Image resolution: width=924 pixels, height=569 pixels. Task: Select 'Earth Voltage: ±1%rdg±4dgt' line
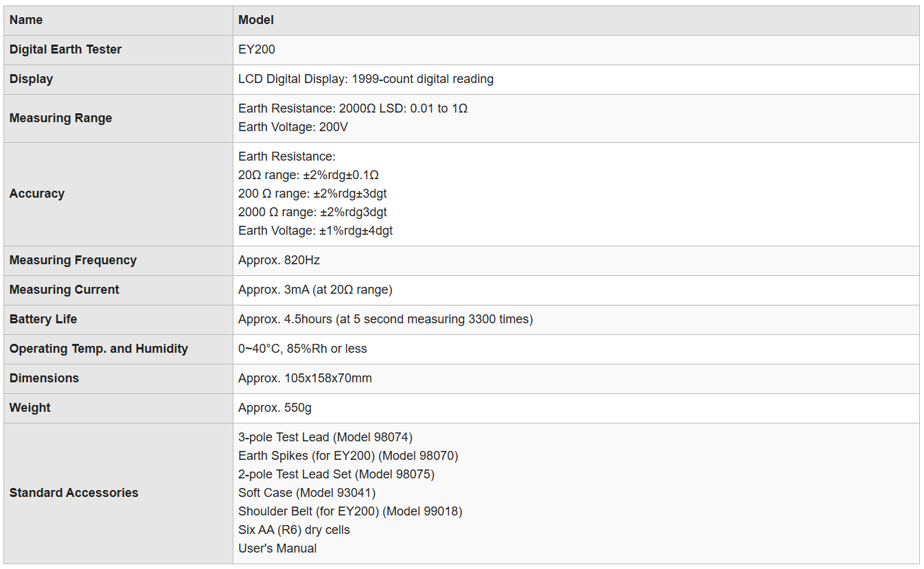click(x=316, y=231)
